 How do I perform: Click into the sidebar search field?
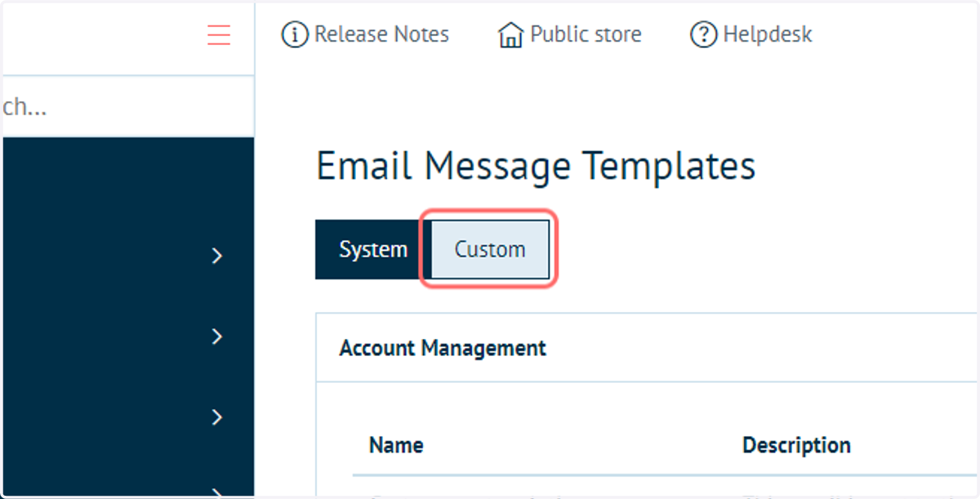point(128,107)
